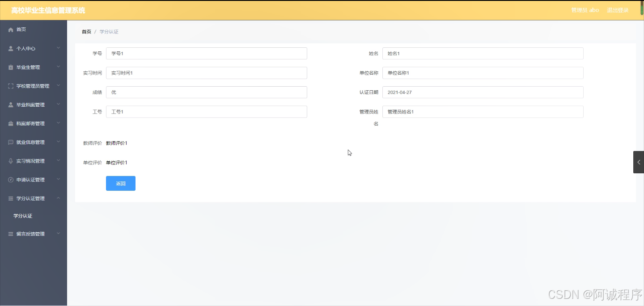This screenshot has width=644, height=306.
Task: Click the microphone icon beside 实习情况管理
Action: 11,161
